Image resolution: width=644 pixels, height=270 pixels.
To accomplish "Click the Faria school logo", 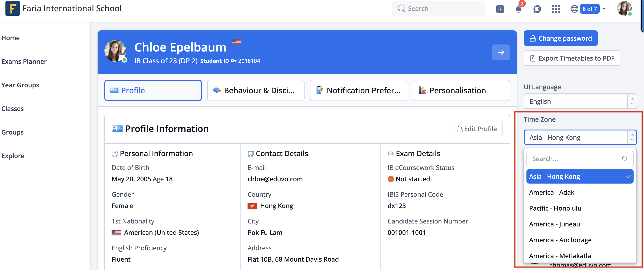I will (12, 8).
